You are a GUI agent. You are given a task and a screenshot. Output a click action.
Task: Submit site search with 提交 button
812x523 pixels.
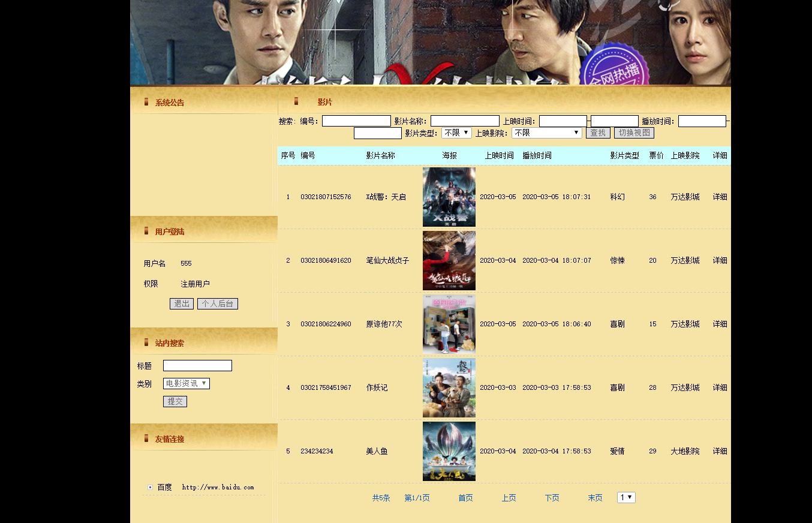(x=175, y=401)
